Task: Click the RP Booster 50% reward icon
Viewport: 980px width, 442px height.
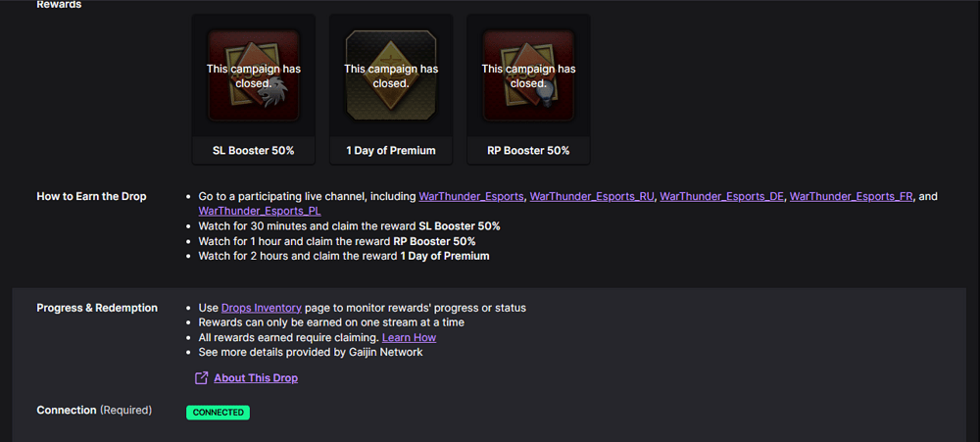Action: point(528,75)
